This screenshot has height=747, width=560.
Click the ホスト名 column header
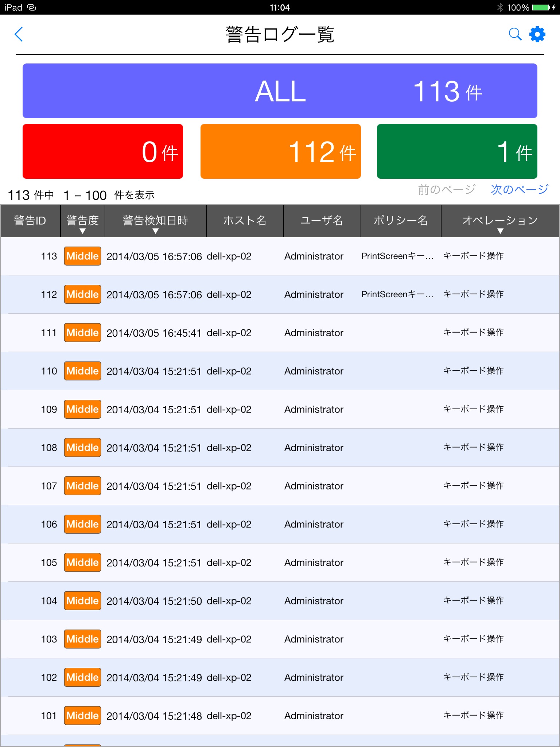click(245, 221)
